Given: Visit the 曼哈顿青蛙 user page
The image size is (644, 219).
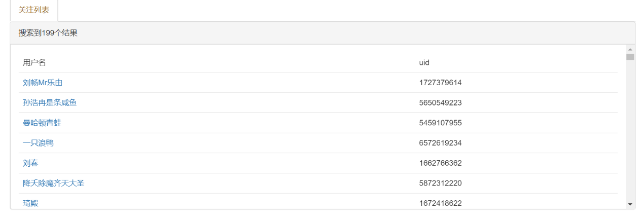Looking at the screenshot, I should [42, 123].
